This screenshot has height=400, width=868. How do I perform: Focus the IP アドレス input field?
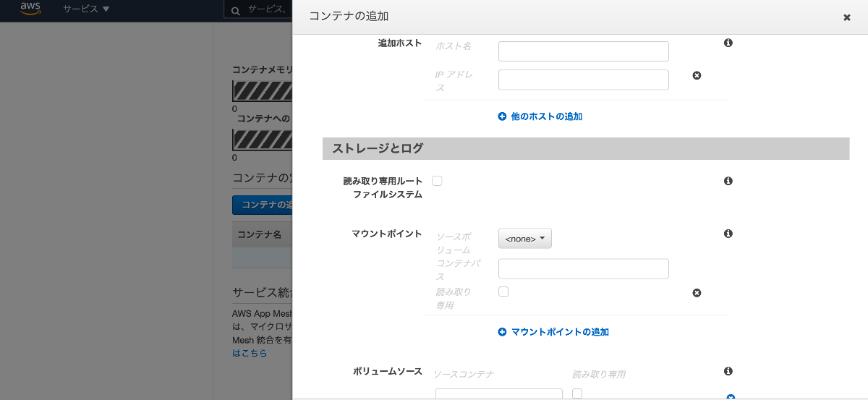point(584,80)
